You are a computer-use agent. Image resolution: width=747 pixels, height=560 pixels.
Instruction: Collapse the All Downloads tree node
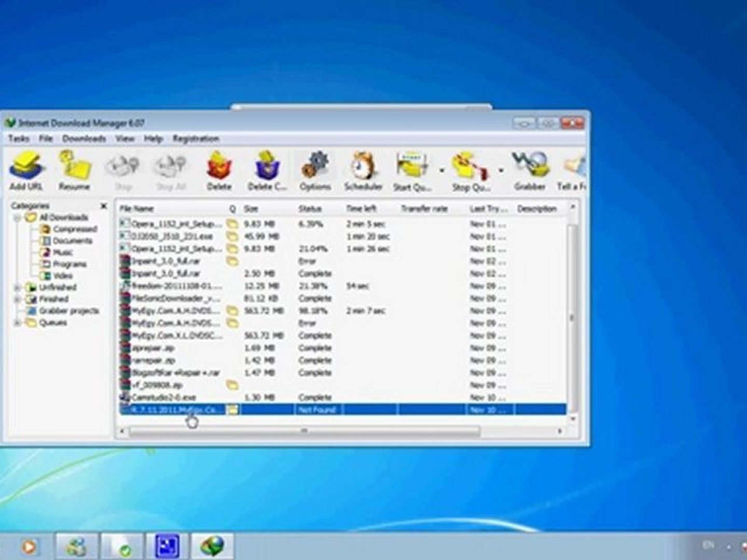pos(17,217)
